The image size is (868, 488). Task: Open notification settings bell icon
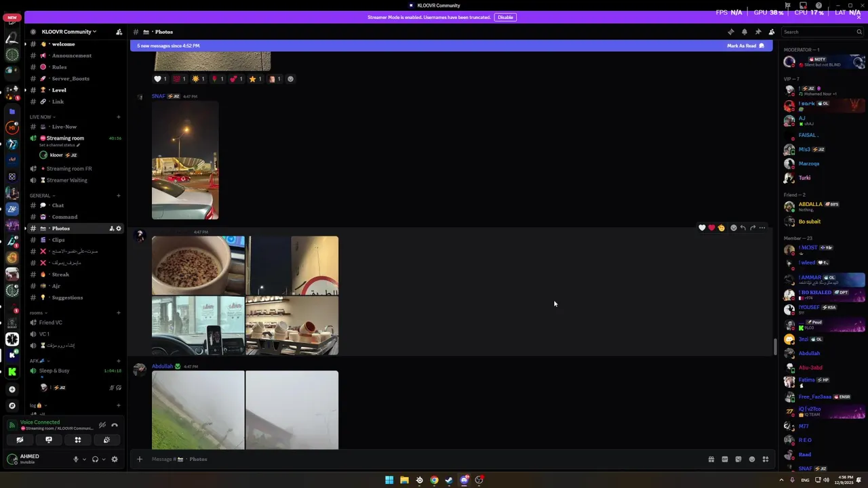[x=744, y=32]
